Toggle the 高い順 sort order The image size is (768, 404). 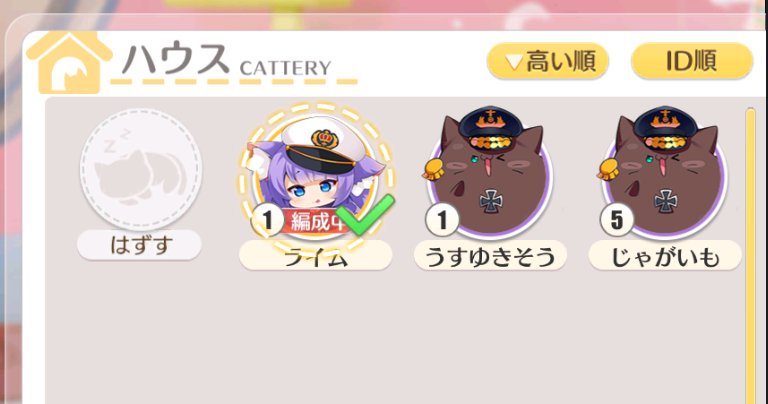pos(548,61)
